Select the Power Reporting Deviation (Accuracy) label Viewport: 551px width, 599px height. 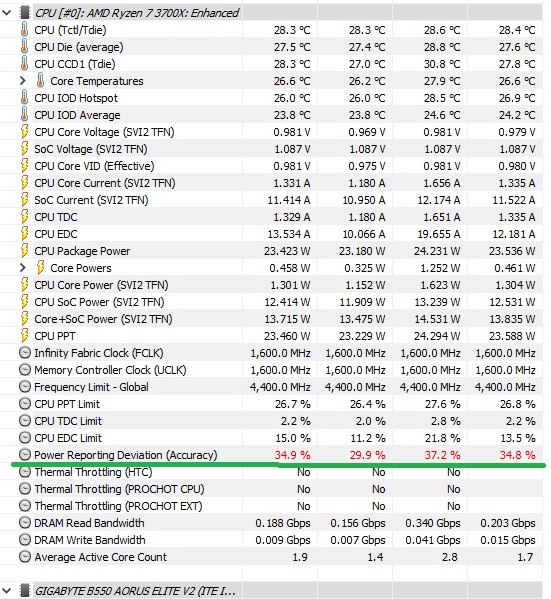click(126, 455)
